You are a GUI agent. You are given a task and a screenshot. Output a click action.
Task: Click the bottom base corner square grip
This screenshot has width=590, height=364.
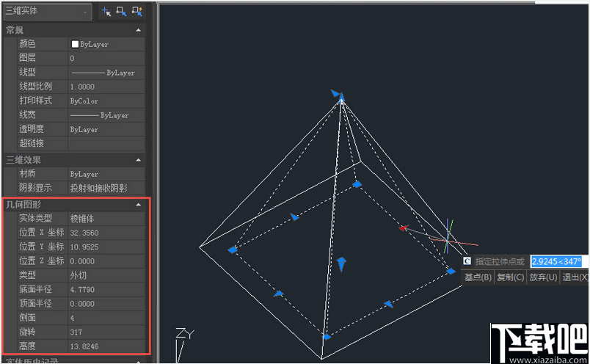click(x=327, y=337)
